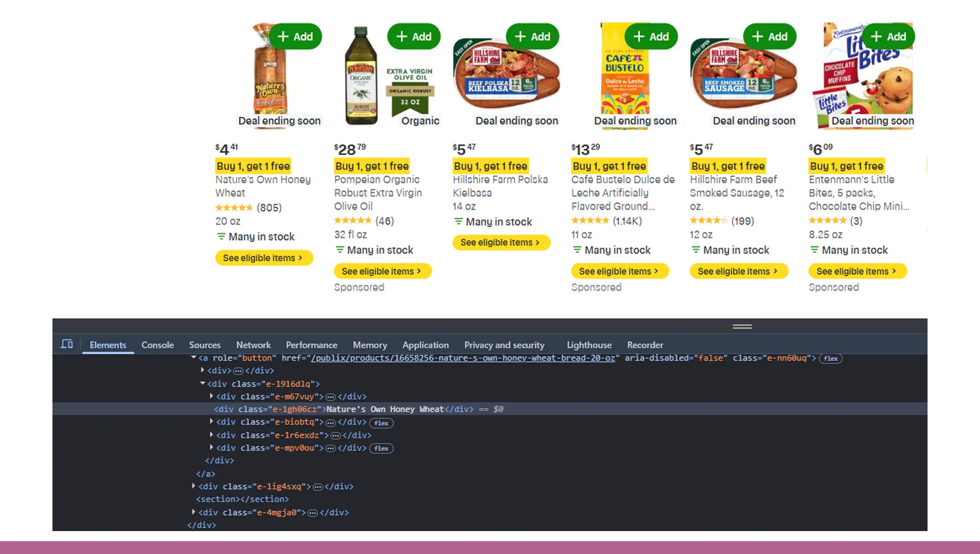Toggle device toolbar icon in DevTools
The height and width of the screenshot is (554, 980).
tap(67, 344)
